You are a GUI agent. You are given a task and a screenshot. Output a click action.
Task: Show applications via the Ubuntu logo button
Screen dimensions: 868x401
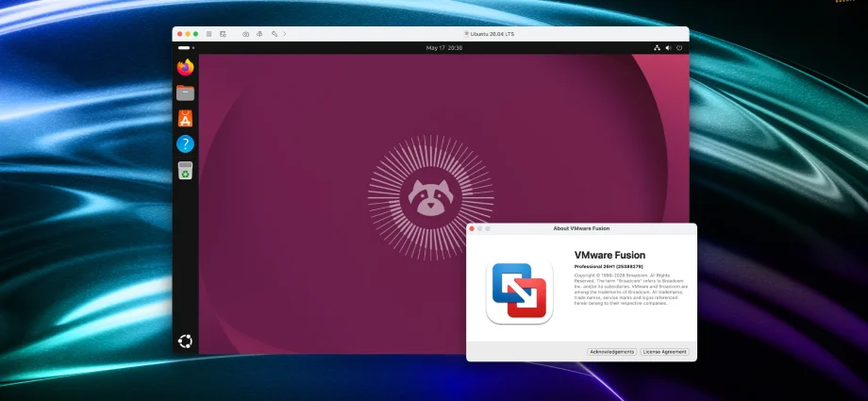point(186,342)
